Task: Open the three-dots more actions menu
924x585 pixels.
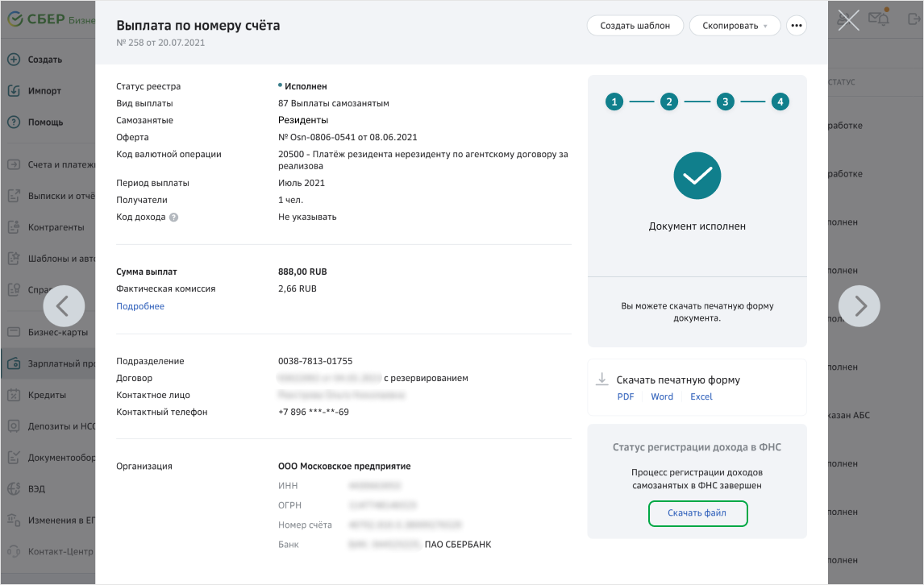Action: (797, 26)
